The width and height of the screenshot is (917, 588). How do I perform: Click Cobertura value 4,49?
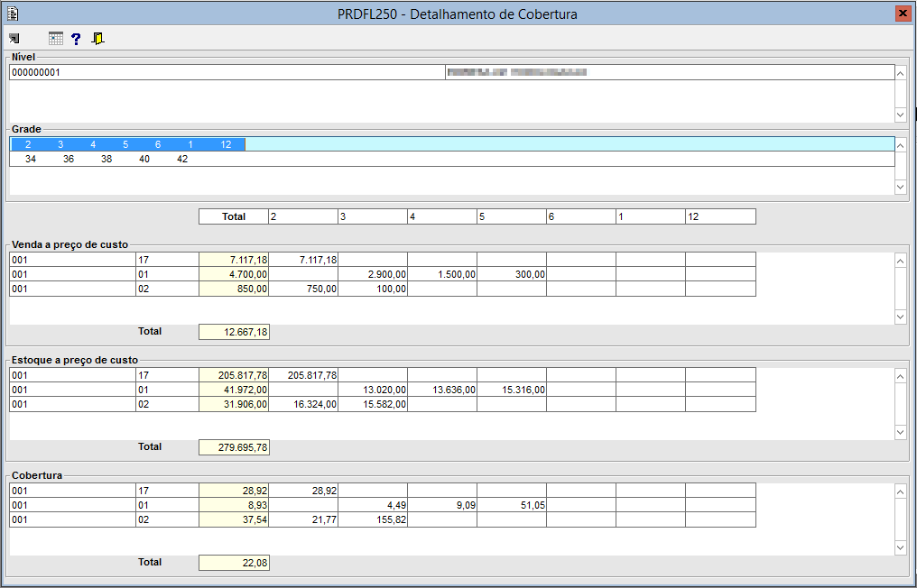[x=373, y=505]
